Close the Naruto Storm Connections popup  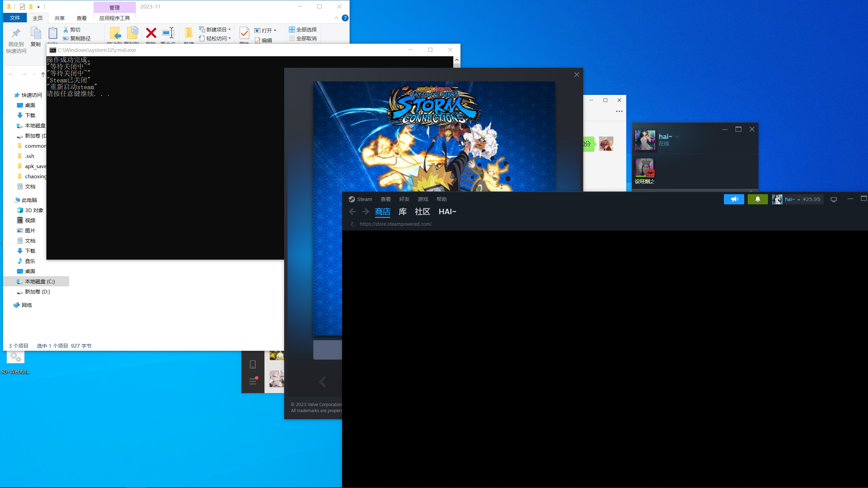click(576, 75)
